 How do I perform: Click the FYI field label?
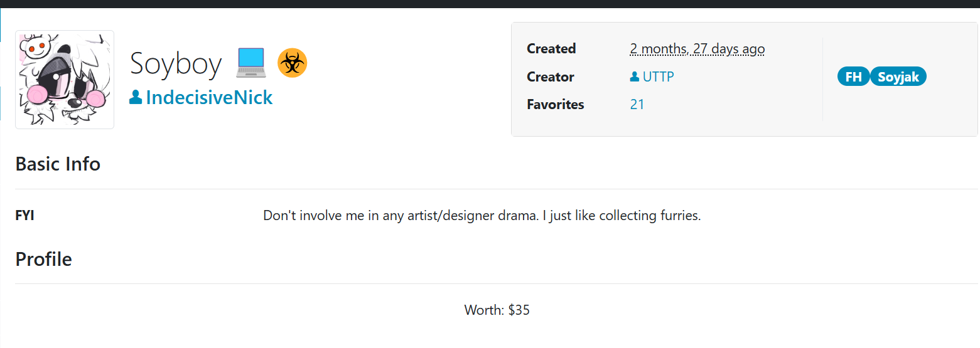tap(24, 216)
